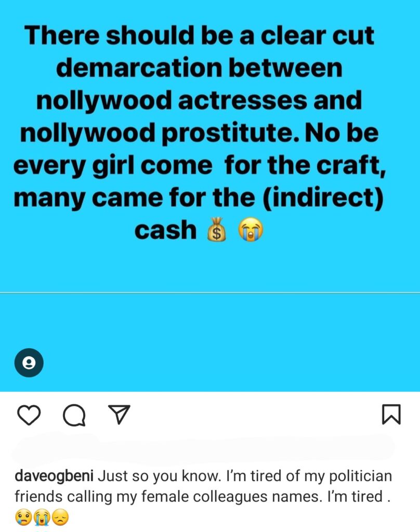Tap the middle crying emoji in caption
Viewport: 420px width, 532px height.
click(42, 518)
